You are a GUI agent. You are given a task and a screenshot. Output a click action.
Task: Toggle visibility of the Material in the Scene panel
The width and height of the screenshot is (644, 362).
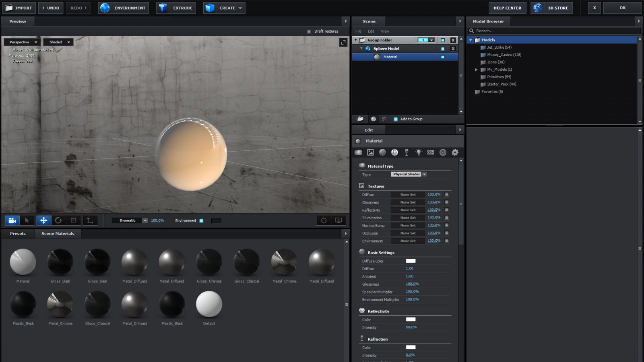(x=442, y=57)
